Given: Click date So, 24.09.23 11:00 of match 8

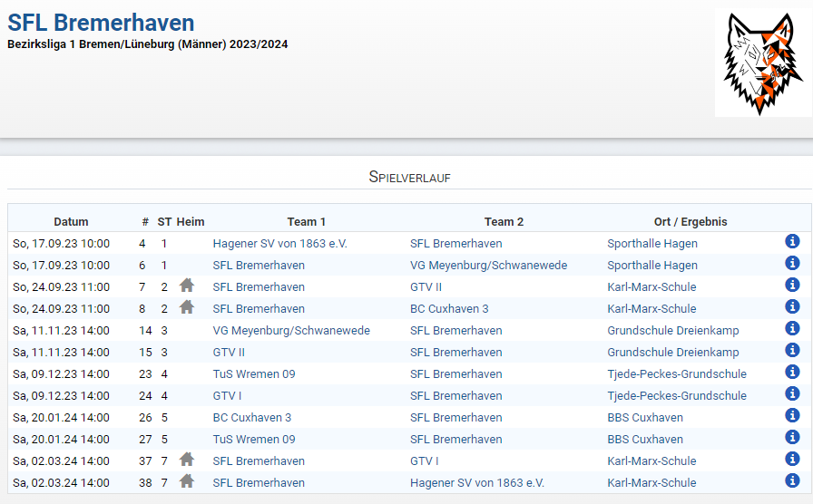Looking at the screenshot, I should [61, 309].
